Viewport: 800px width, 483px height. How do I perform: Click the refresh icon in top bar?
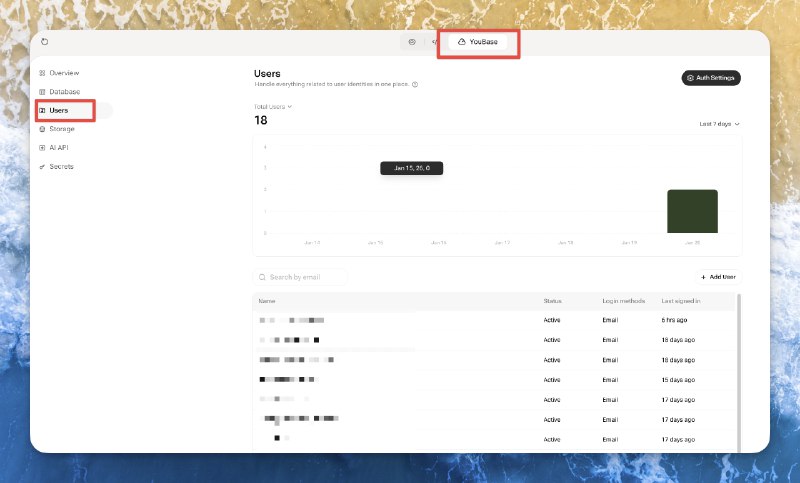tap(44, 42)
